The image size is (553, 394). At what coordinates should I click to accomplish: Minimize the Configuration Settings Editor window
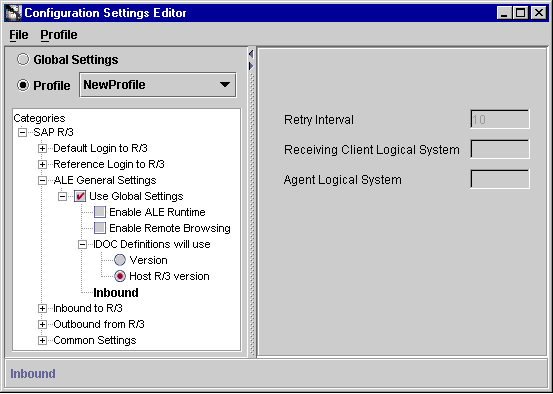tap(504, 13)
